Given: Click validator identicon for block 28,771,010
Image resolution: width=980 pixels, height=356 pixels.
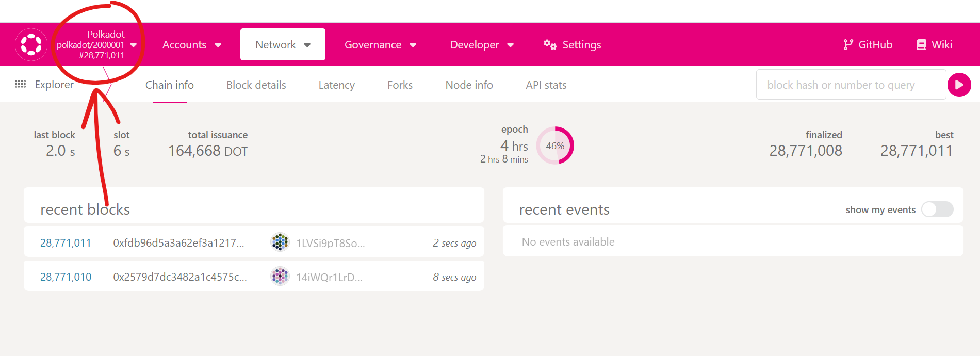Looking at the screenshot, I should point(280,277).
